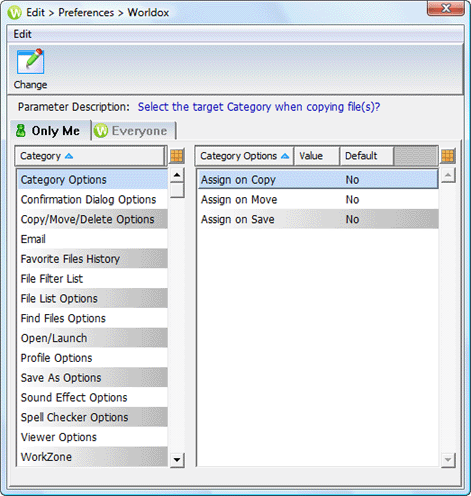The height and width of the screenshot is (496, 471).
Task: Select Viewer Options category
Action: (x=92, y=437)
